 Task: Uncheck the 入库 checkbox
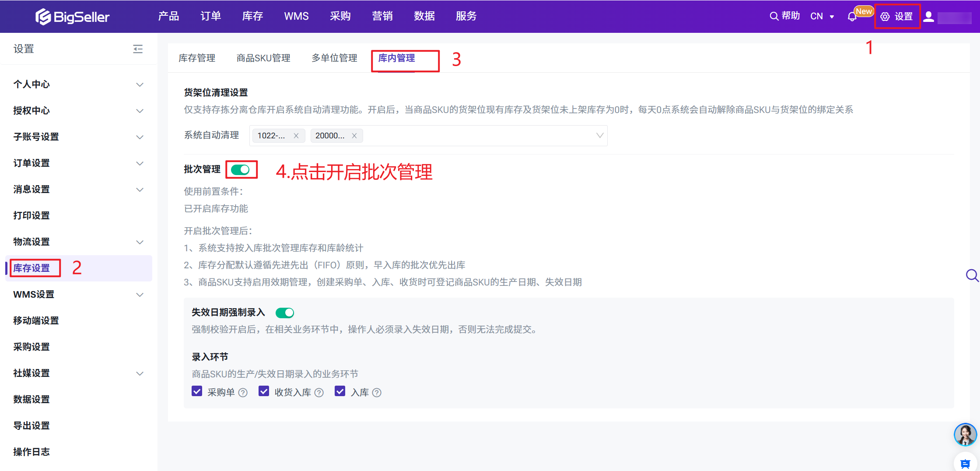340,391
